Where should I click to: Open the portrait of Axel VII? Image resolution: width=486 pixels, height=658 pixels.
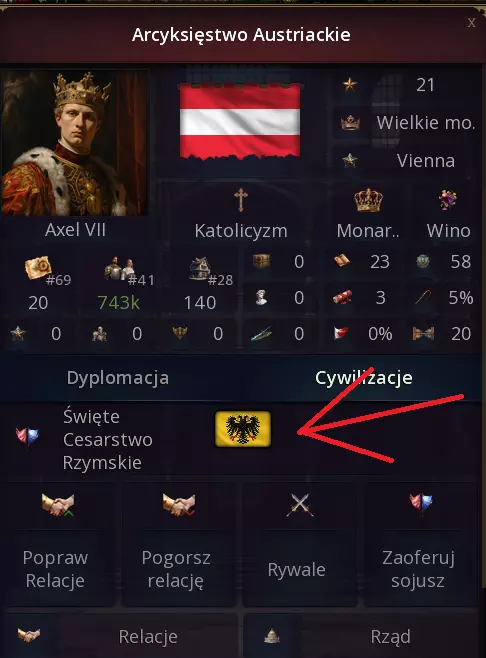coord(75,143)
